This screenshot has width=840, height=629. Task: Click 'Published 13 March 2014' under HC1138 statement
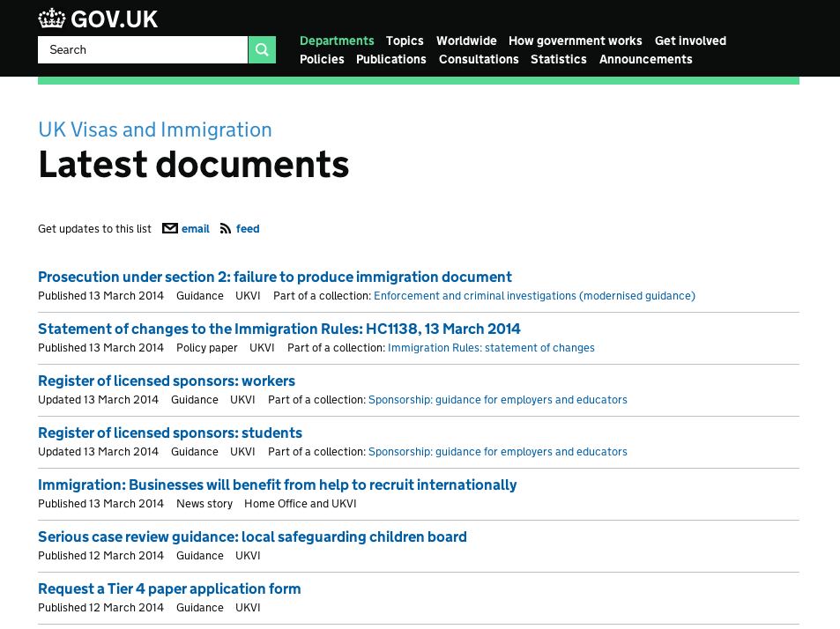click(100, 347)
